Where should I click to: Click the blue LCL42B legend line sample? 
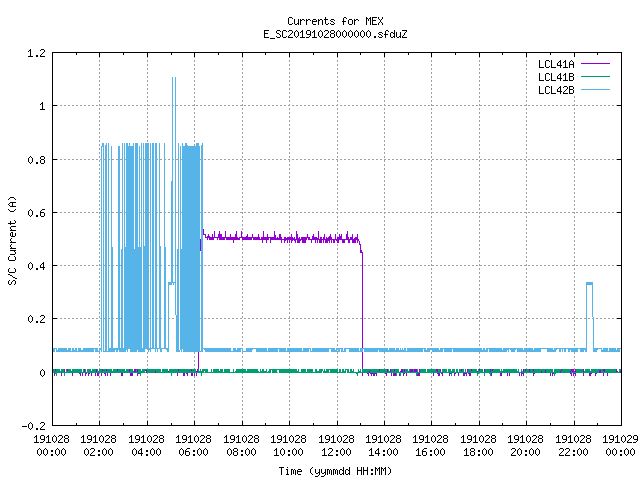click(596, 90)
